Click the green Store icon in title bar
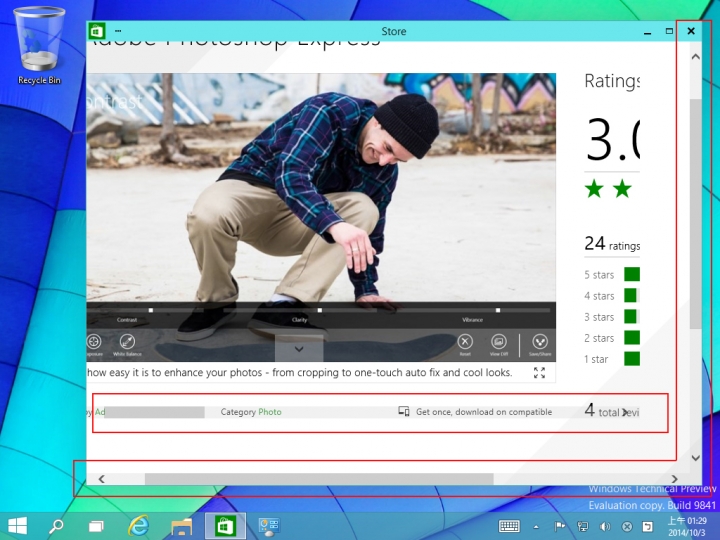The width and height of the screenshot is (720, 540). [x=96, y=32]
